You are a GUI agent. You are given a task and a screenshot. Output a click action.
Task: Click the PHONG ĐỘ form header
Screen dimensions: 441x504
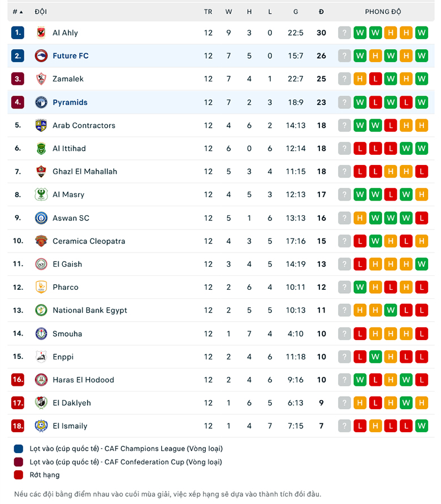click(x=383, y=11)
